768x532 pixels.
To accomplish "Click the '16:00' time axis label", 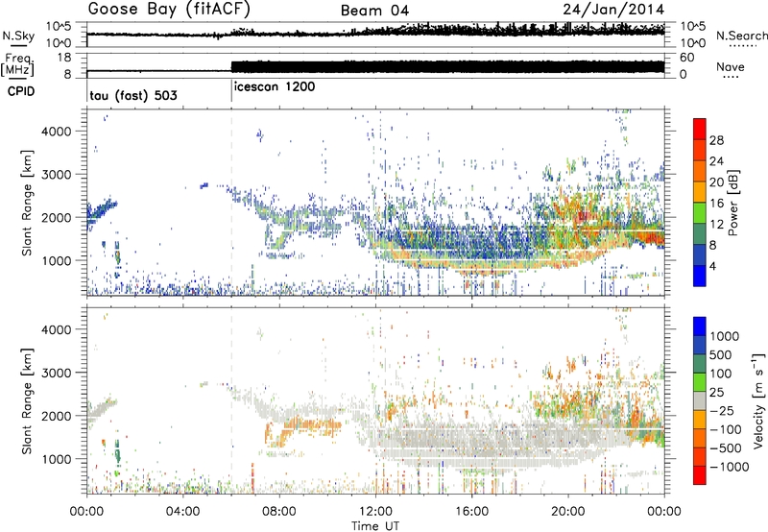I will coord(471,512).
